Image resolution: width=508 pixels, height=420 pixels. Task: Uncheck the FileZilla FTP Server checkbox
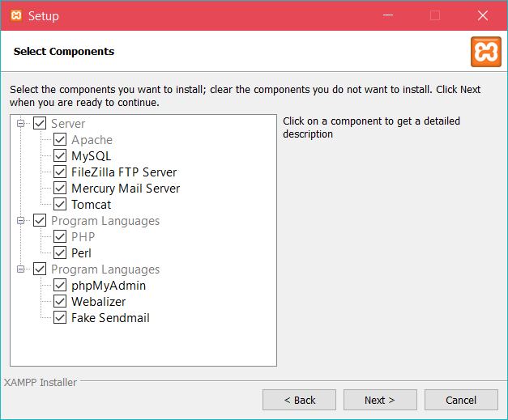[60, 172]
